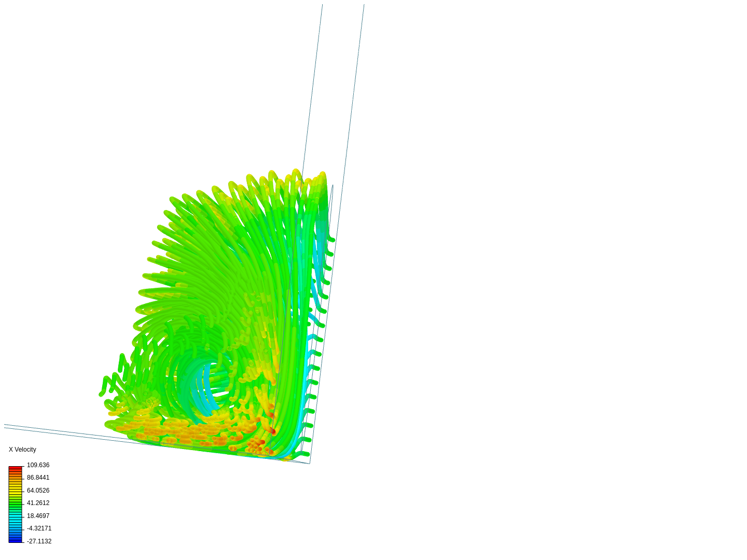Click the -4.32171 legend value

pos(39,528)
